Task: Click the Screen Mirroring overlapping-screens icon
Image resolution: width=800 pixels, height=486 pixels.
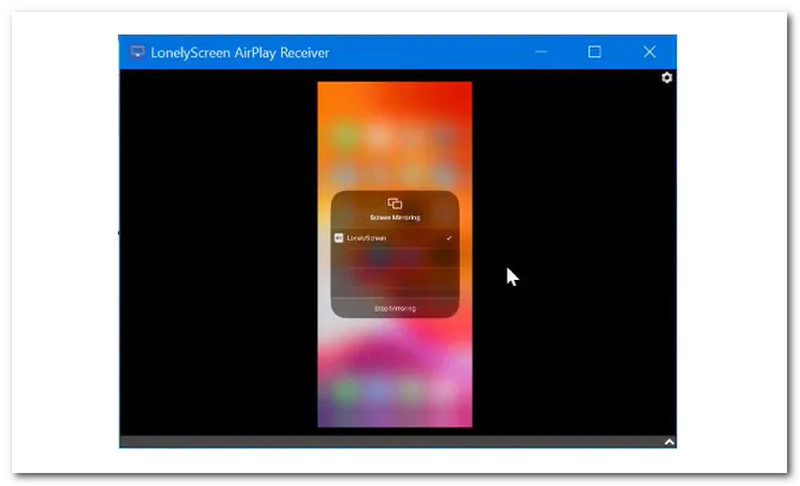Action: coord(394,203)
